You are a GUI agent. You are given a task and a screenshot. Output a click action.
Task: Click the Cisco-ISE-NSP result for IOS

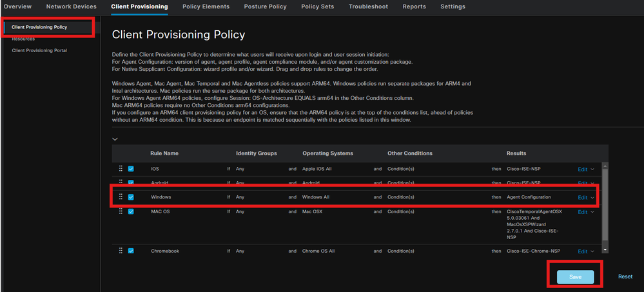(523, 169)
